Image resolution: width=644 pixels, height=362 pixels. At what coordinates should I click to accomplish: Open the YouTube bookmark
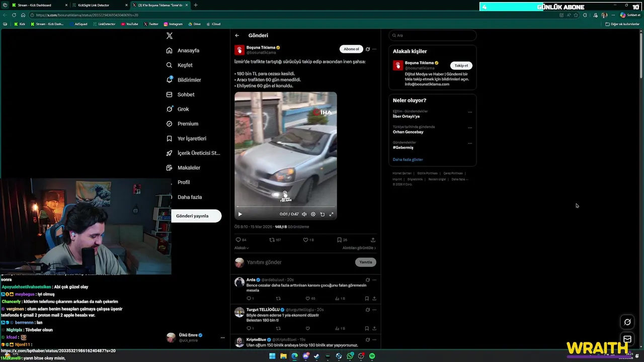[x=130, y=24]
